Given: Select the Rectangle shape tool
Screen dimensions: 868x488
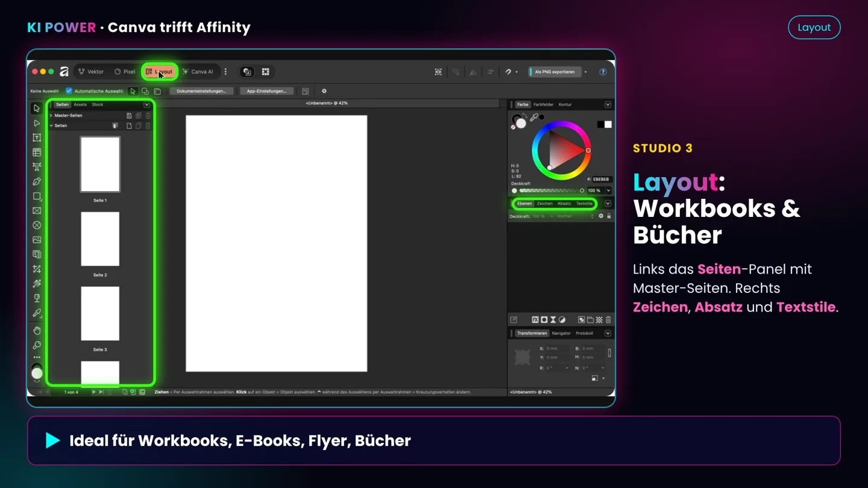Looking at the screenshot, I should pos(37,196).
